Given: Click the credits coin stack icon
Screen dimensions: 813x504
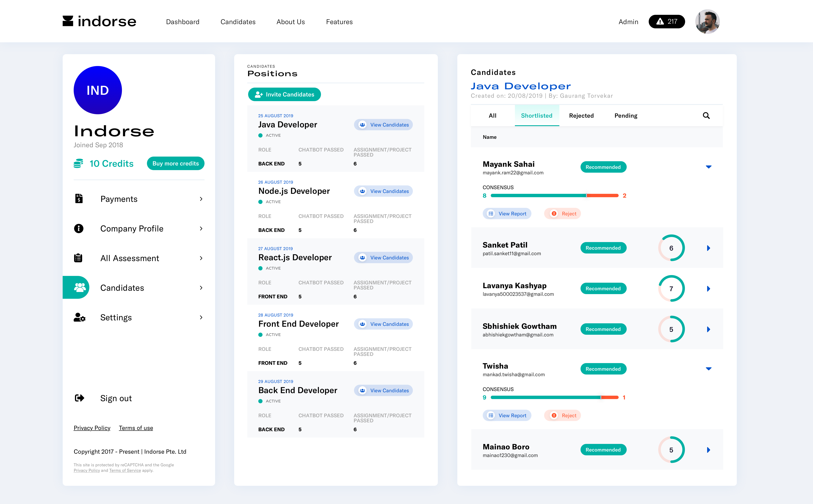Looking at the screenshot, I should (78, 163).
